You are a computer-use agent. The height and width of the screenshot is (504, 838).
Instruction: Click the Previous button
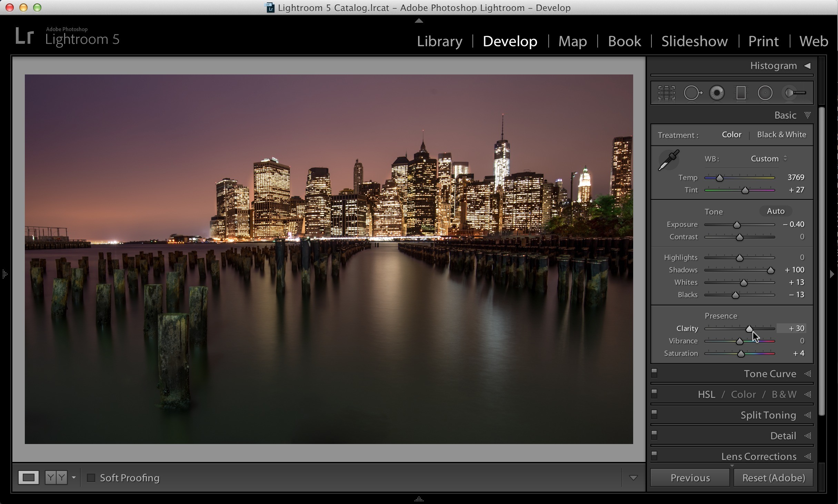(690, 478)
